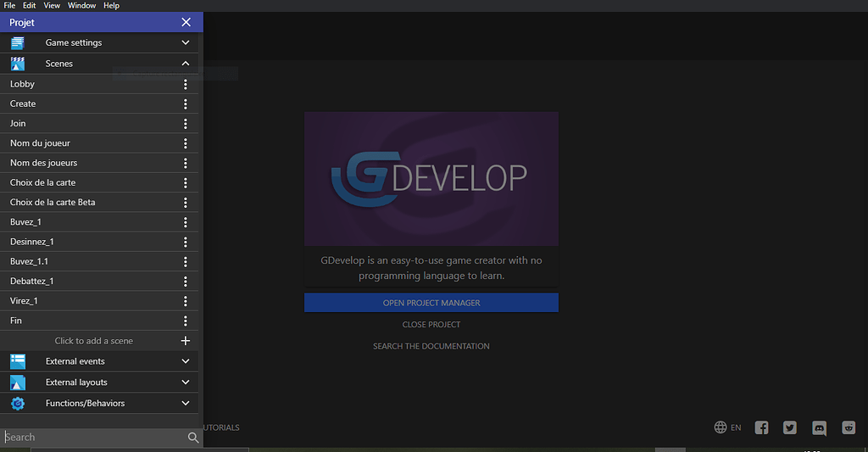Open the Help menu
The image size is (868, 452).
pyautogui.click(x=111, y=6)
